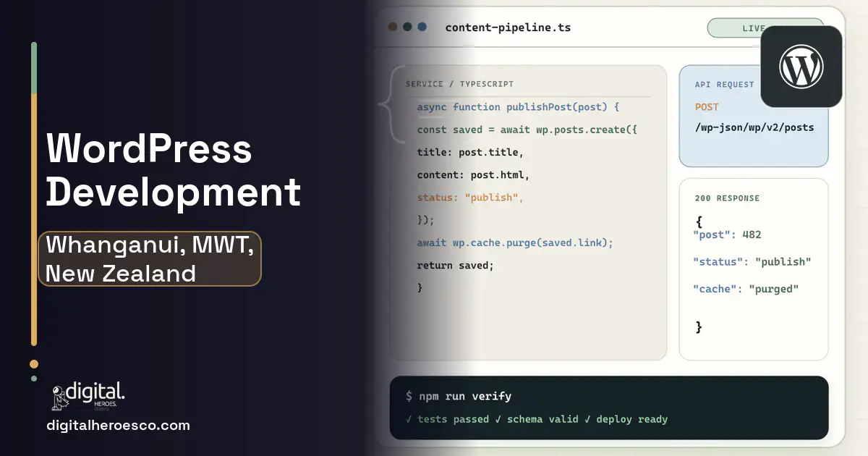Viewport: 868px width, 456px height.
Task: Click the Whanganui, MWT, New Zealand label
Action: click(x=150, y=258)
